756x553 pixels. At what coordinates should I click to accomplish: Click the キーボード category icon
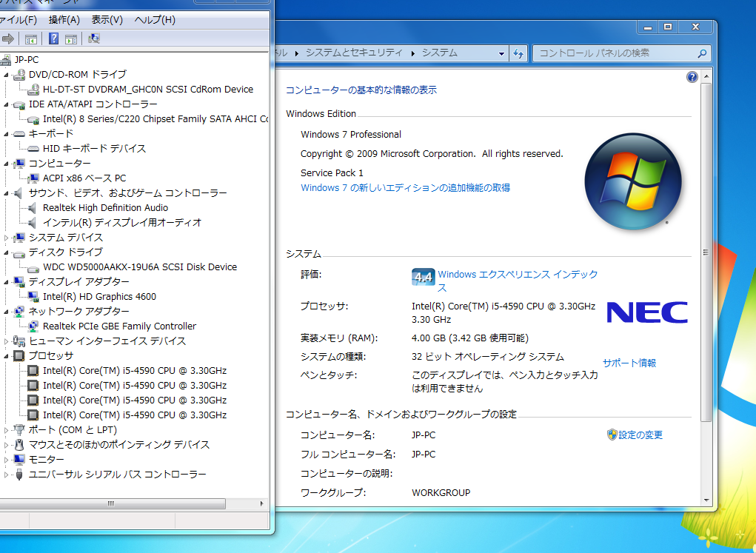[x=19, y=133]
